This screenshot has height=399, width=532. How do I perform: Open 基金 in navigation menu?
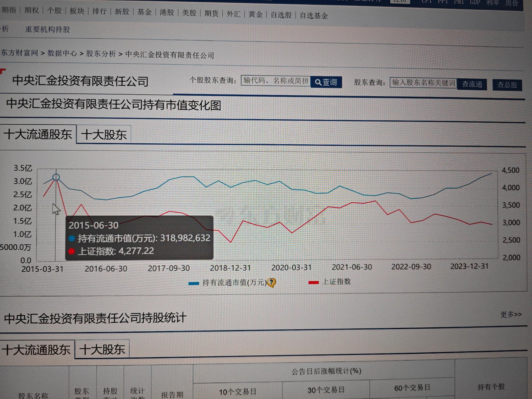pyautogui.click(x=144, y=12)
